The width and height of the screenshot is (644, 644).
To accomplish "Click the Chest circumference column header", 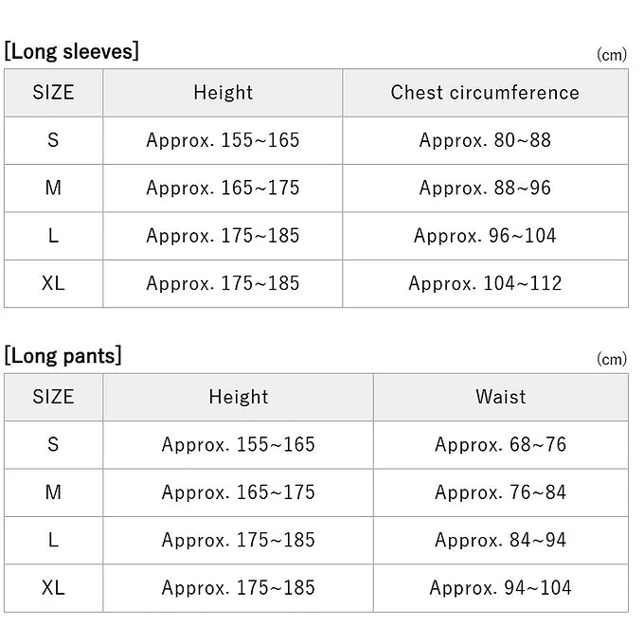I will (485, 93).
